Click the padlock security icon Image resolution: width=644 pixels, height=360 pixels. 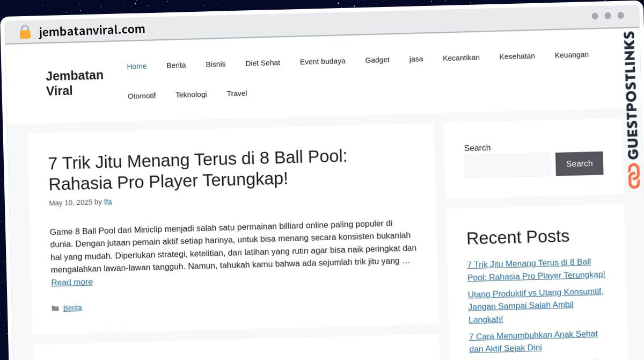click(25, 32)
